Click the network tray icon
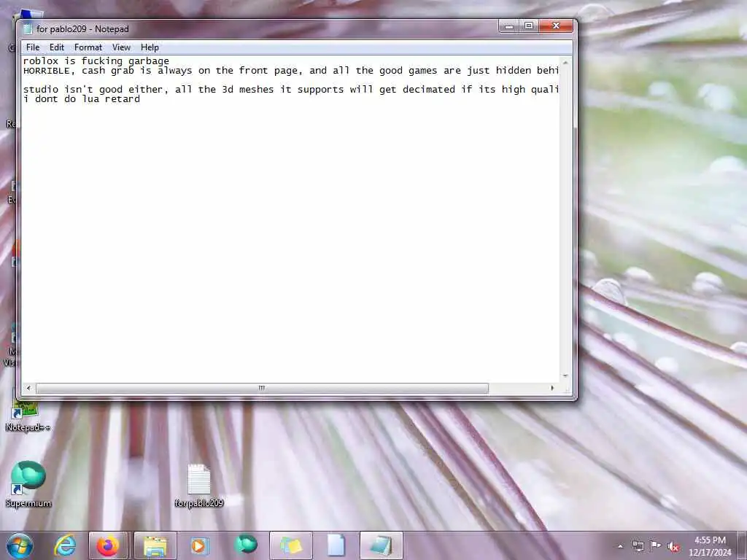The image size is (747, 560). click(638, 546)
